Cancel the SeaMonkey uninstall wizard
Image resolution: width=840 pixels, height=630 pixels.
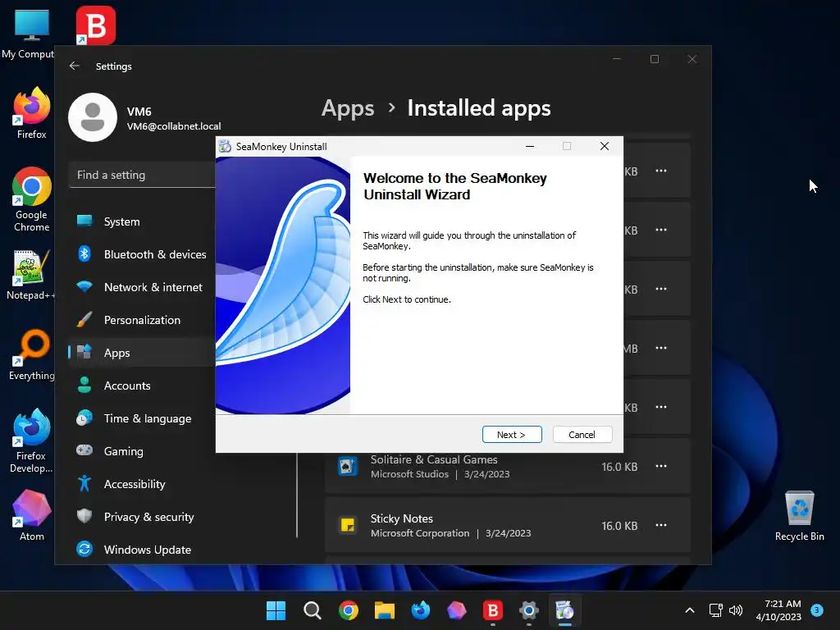point(582,435)
